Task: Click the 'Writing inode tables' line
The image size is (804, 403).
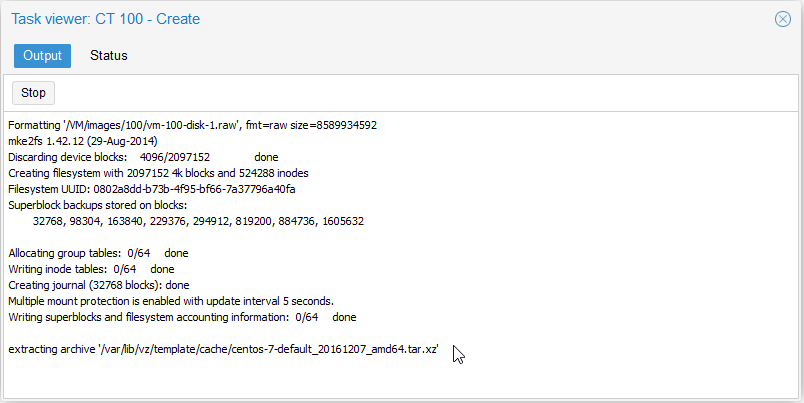Action: pyautogui.click(x=91, y=269)
